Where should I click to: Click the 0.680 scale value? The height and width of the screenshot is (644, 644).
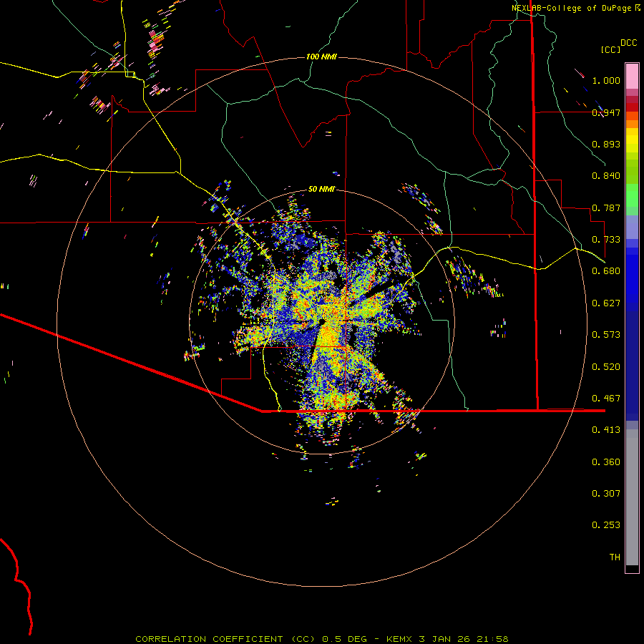606,271
